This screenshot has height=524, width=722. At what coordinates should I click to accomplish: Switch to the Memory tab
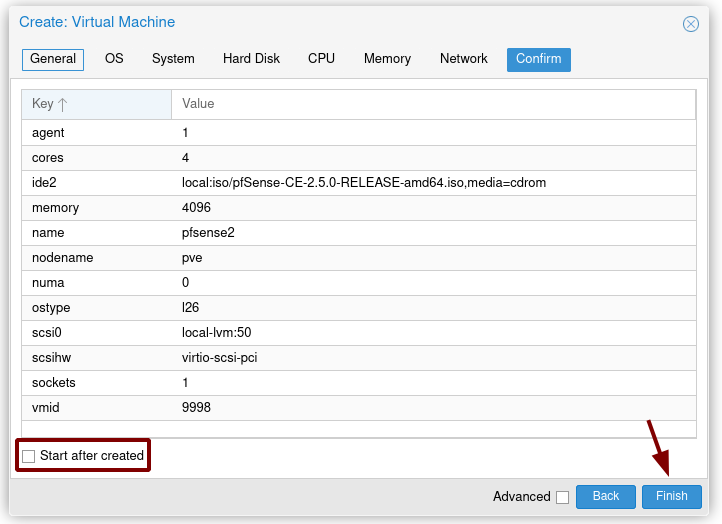tap(387, 59)
